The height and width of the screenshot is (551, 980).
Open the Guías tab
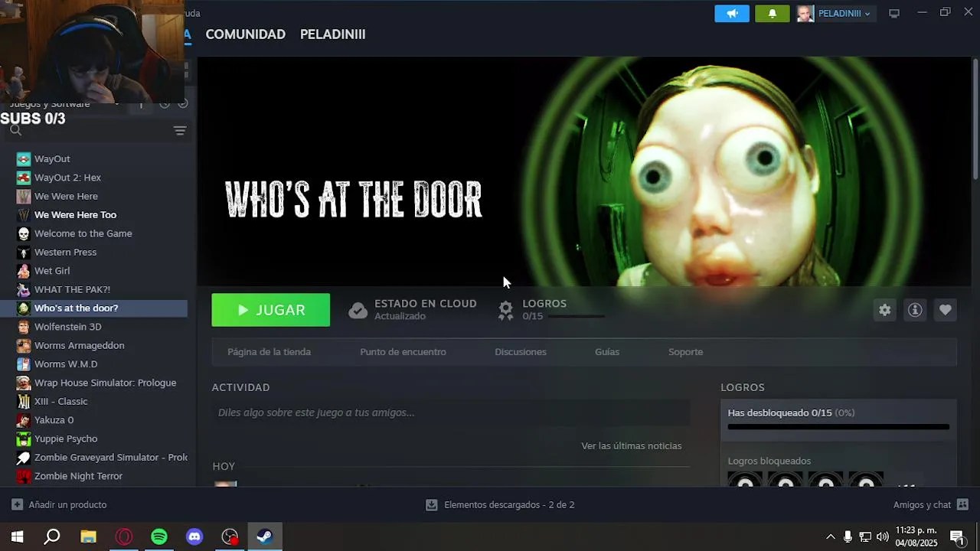tap(607, 352)
